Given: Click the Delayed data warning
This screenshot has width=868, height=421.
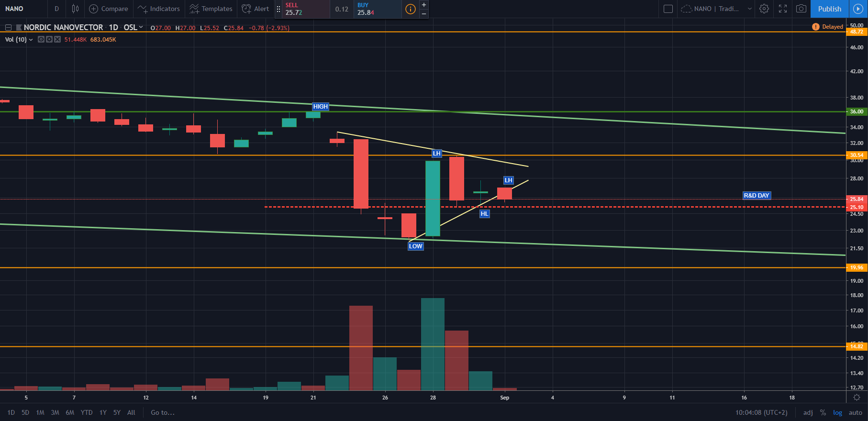Looking at the screenshot, I should 828,27.
